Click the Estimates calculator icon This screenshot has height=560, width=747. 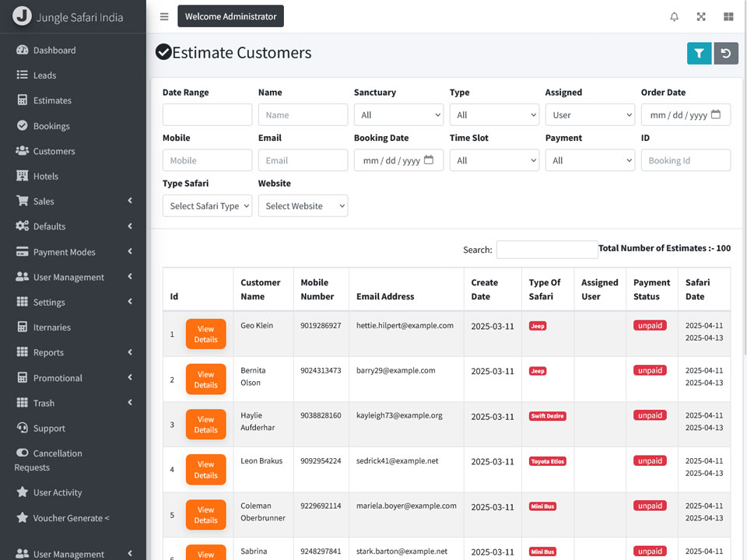tap(22, 100)
